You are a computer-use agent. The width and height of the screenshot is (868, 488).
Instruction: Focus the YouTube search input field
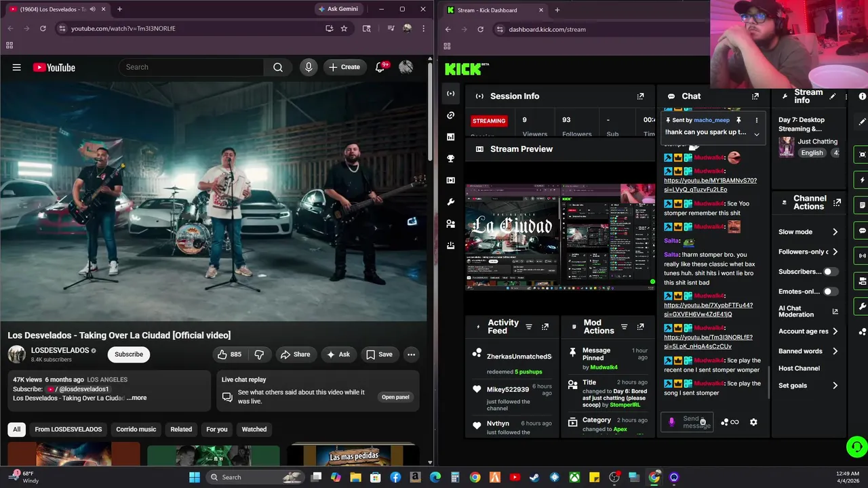click(191, 67)
